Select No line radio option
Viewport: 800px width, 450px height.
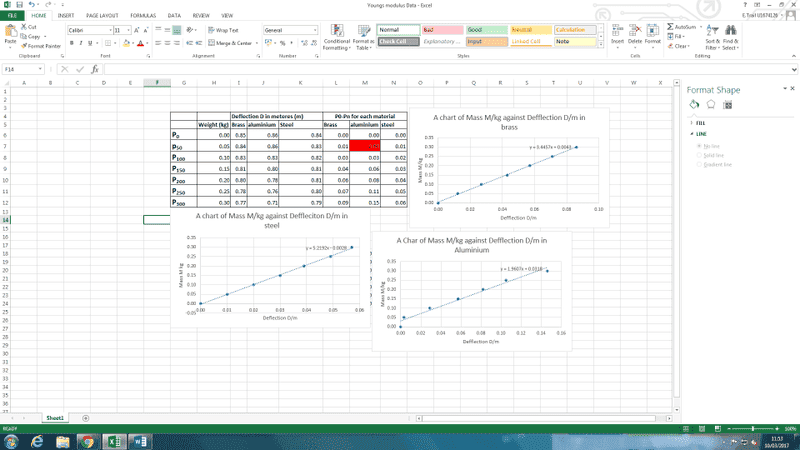click(699, 146)
